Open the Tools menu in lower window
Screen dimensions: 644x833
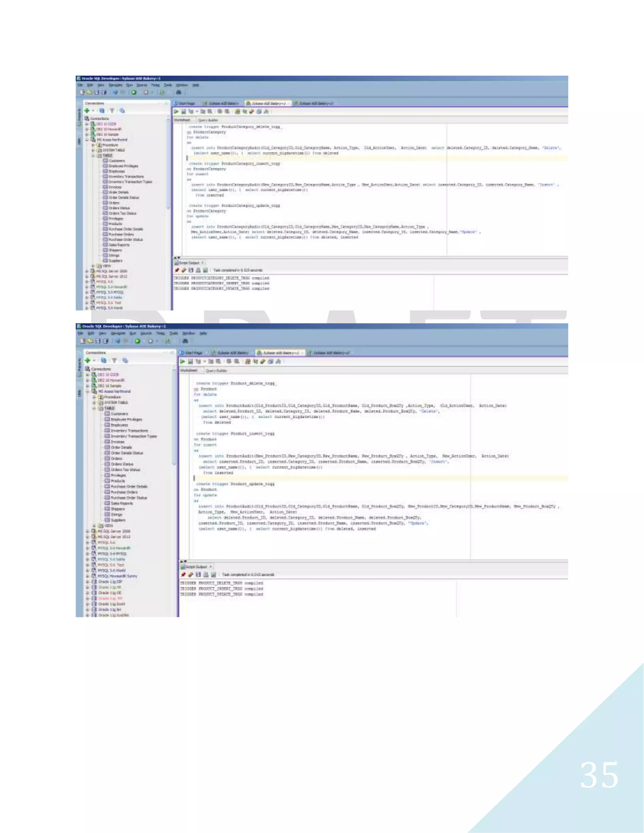[174, 333]
